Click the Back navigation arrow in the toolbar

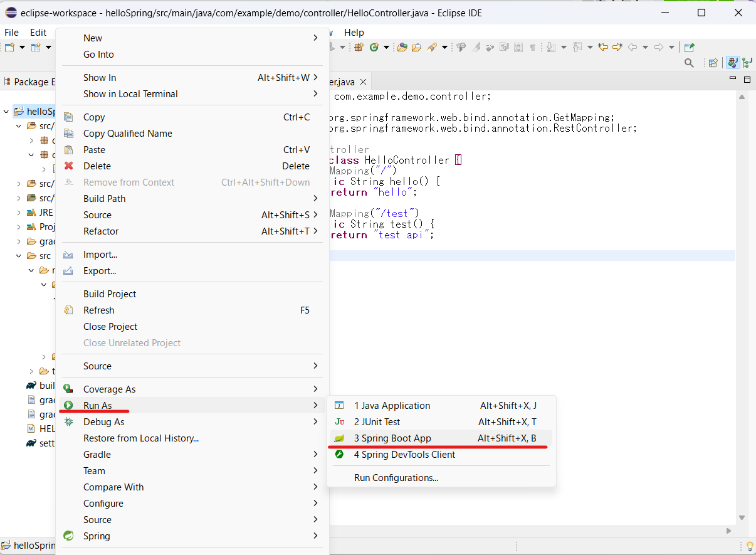point(632,46)
